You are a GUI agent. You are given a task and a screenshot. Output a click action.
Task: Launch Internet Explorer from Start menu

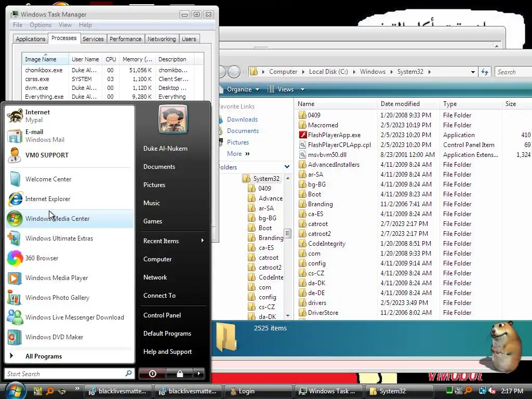point(70,199)
